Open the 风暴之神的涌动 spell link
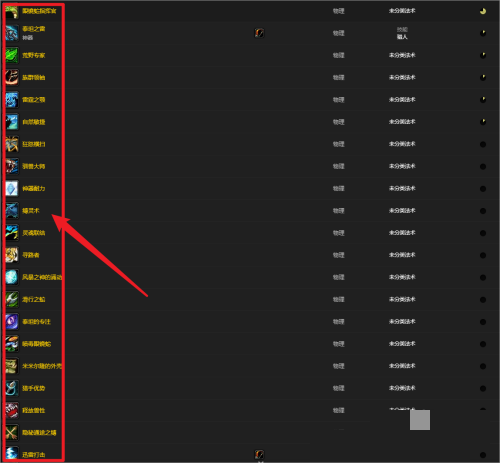This screenshot has height=463, width=500. coord(42,277)
